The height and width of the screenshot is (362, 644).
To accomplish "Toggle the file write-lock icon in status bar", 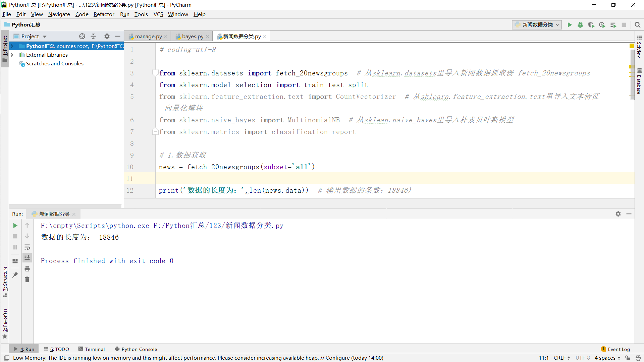I will (628, 358).
